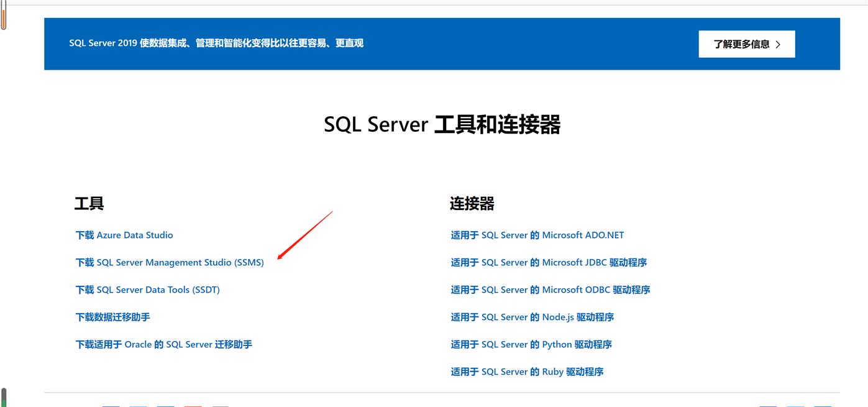Open 下载数据迁移助手 link
Image resolution: width=868 pixels, height=407 pixels.
112,317
